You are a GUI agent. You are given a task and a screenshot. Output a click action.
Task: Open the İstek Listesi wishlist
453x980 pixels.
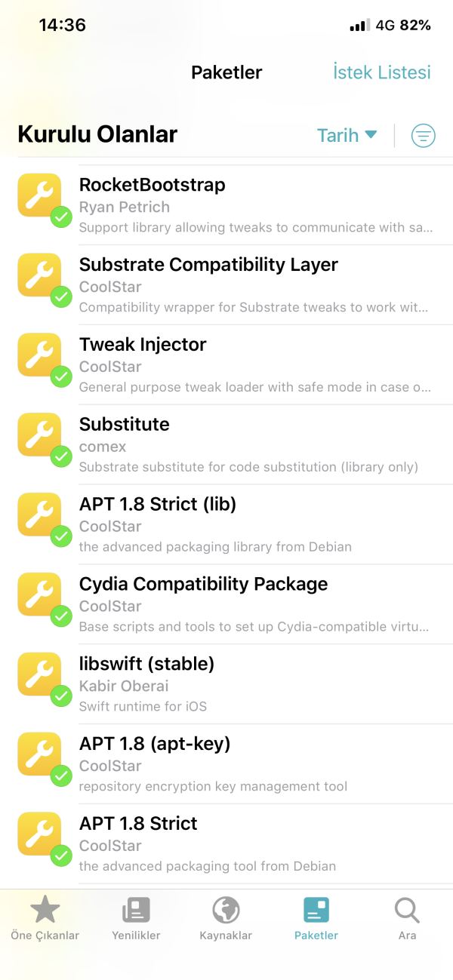382,72
